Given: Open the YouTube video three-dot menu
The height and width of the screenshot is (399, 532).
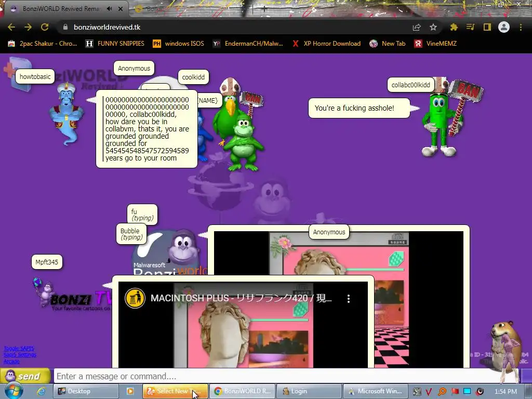Looking at the screenshot, I should 349,299.
